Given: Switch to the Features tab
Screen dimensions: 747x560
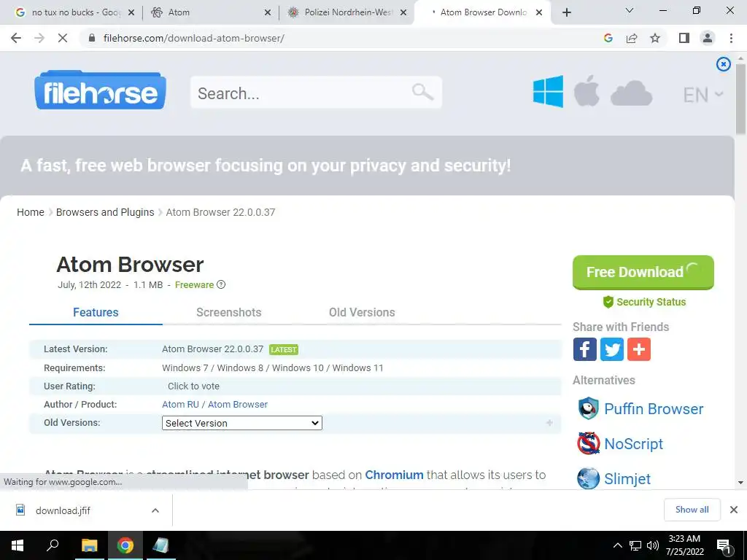Looking at the screenshot, I should [96, 312].
